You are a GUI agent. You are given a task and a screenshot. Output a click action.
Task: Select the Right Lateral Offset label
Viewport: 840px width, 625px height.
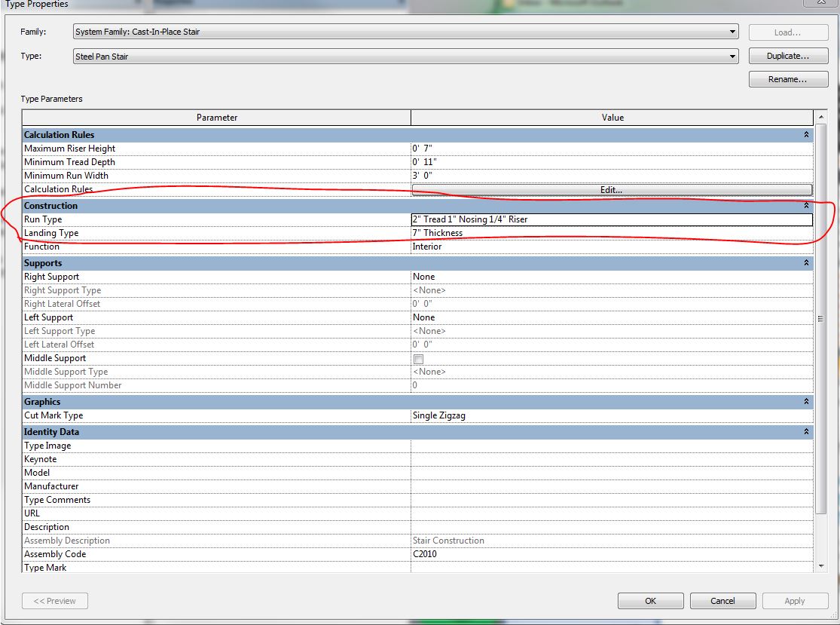pos(62,303)
